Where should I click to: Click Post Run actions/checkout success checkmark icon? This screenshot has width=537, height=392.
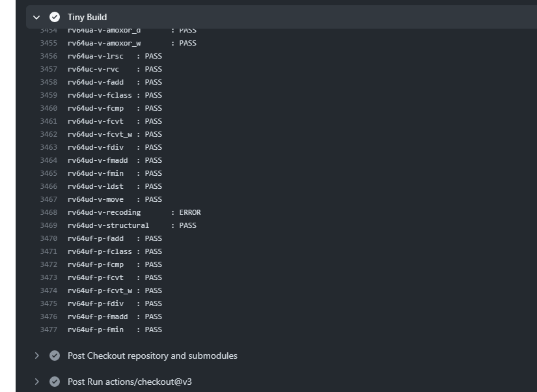(55, 382)
